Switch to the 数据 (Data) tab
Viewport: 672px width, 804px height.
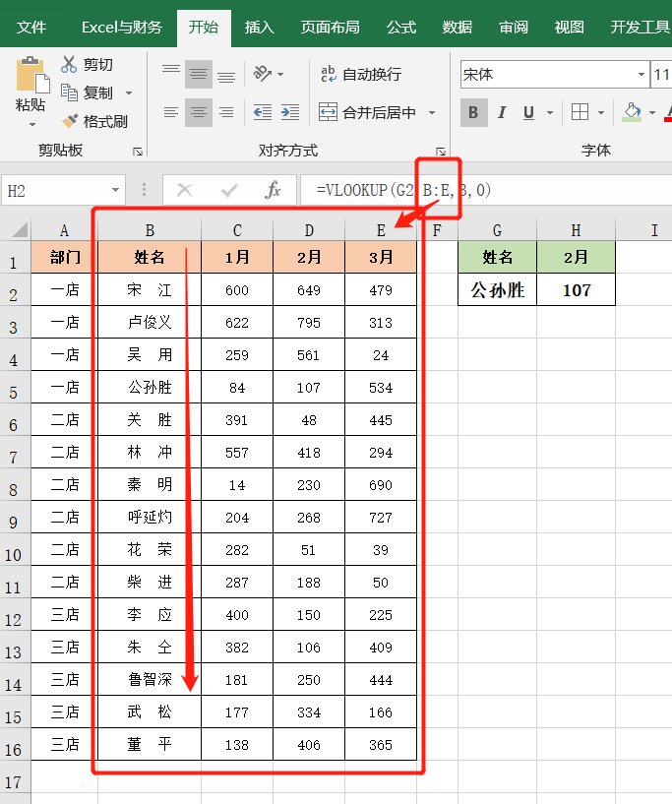pos(458,27)
